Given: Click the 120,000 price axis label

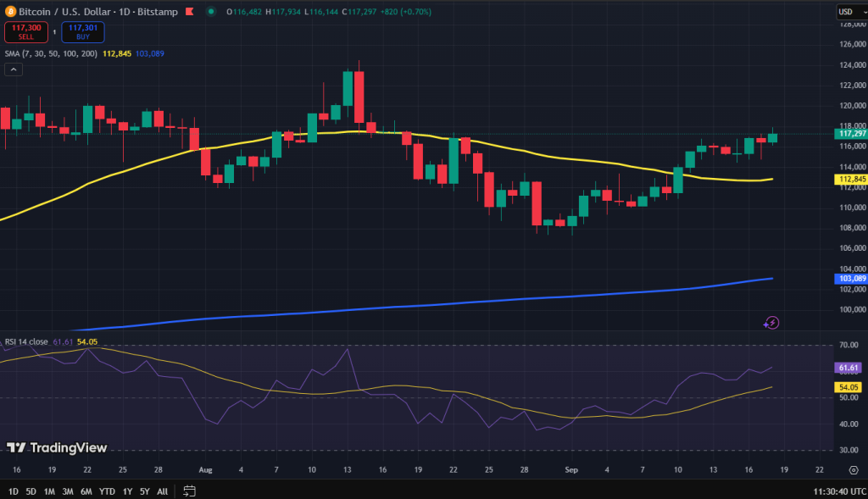Looking at the screenshot, I should pos(853,106).
